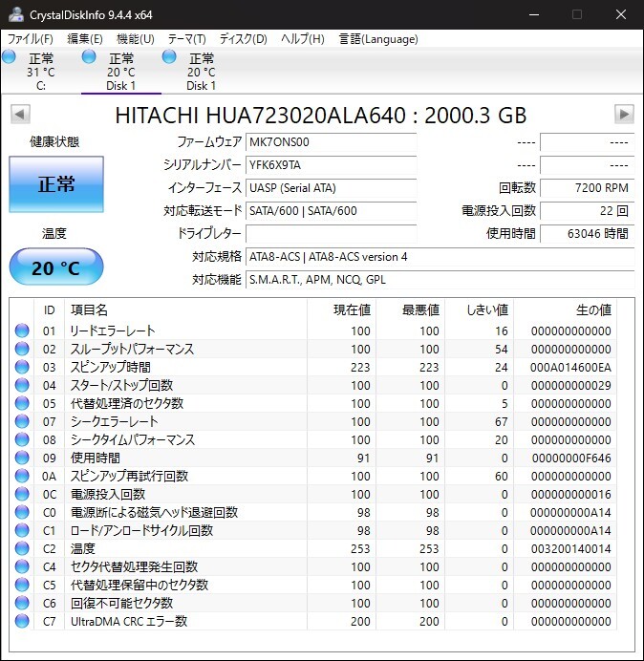644x661 pixels.
Task: Click the empty drive letter field
Action: [x=331, y=233]
